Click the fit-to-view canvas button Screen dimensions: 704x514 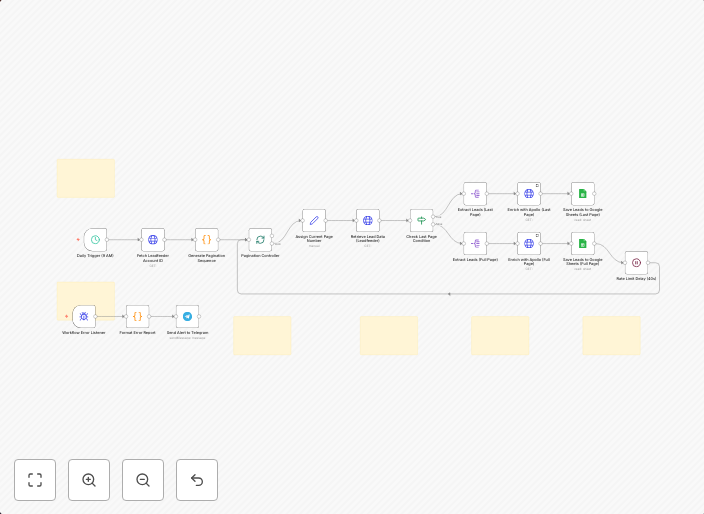click(35, 480)
